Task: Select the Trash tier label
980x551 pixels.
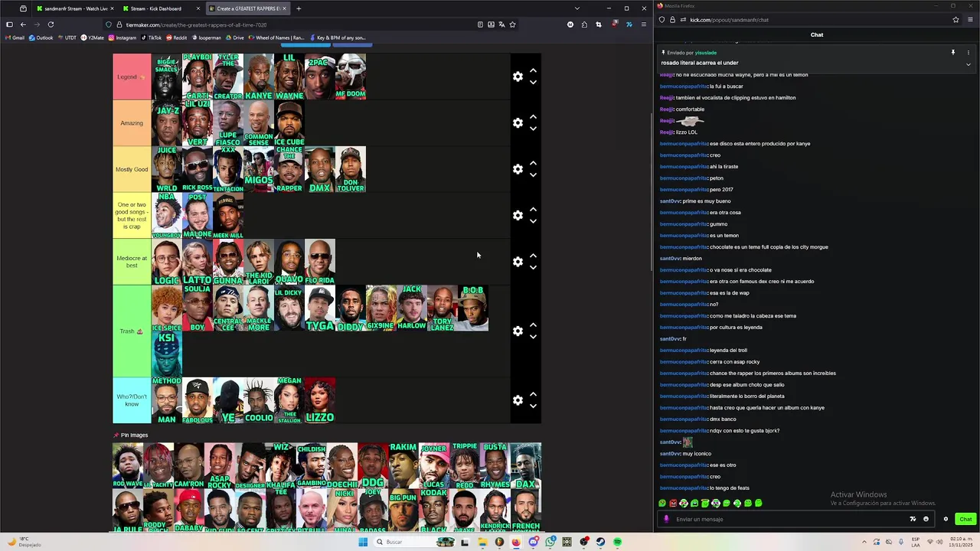Action: 132,331
